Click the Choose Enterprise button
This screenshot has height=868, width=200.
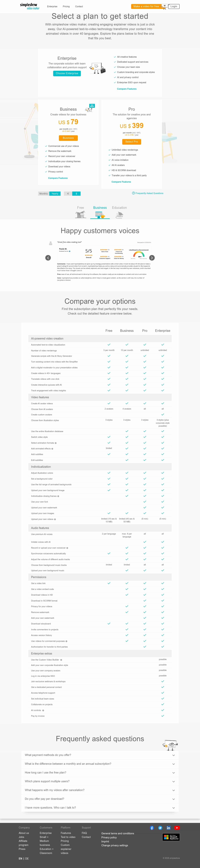(67, 73)
